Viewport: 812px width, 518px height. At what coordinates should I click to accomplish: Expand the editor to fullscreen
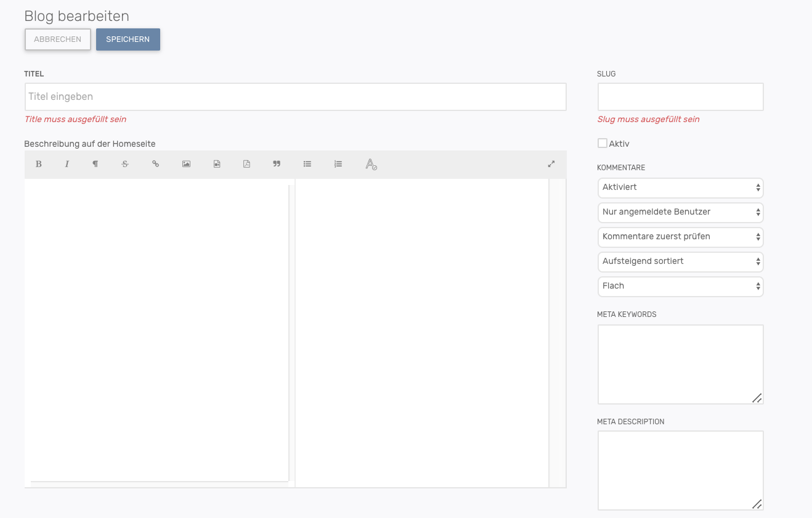[551, 164]
